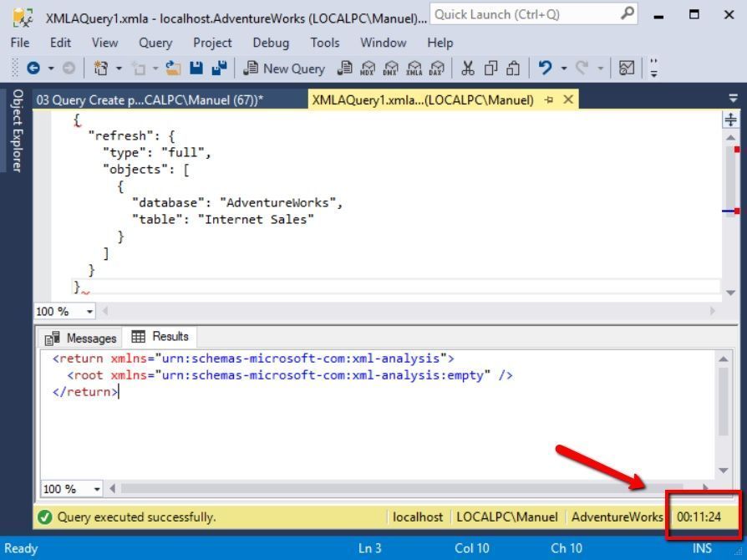Click in the Quick Launch search box

click(525, 14)
